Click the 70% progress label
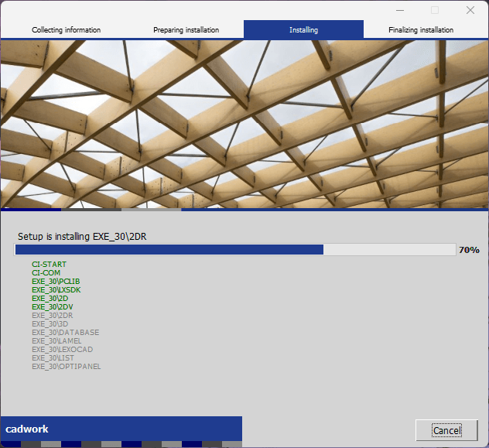This screenshot has height=448, width=489. pyautogui.click(x=469, y=250)
